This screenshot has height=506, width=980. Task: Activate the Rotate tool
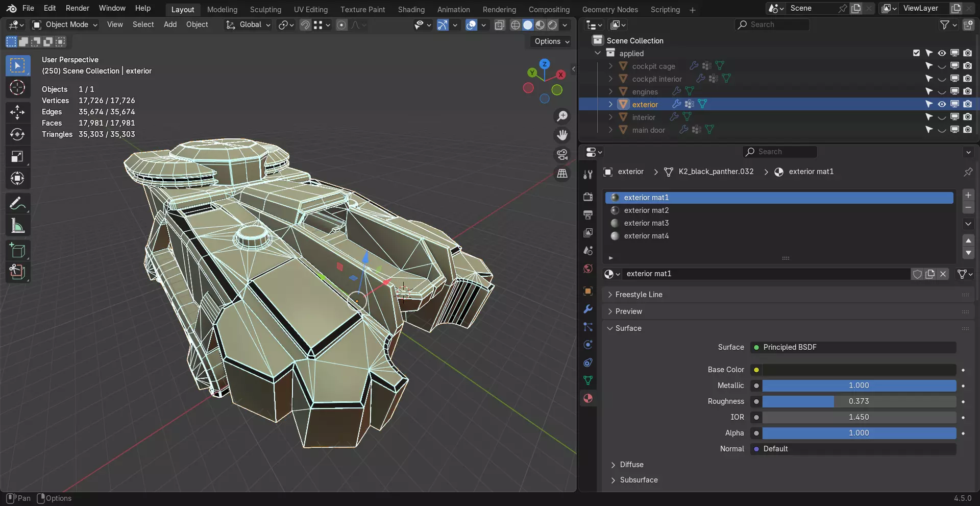pyautogui.click(x=17, y=134)
